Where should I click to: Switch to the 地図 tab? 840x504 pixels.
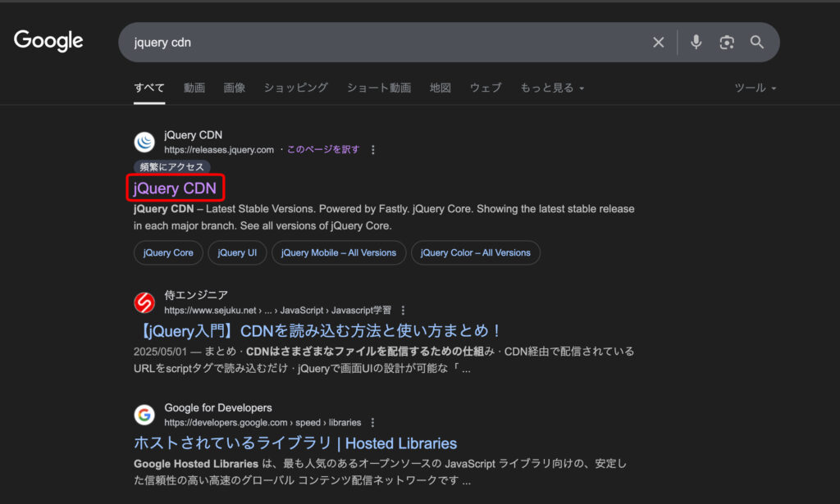click(x=441, y=88)
